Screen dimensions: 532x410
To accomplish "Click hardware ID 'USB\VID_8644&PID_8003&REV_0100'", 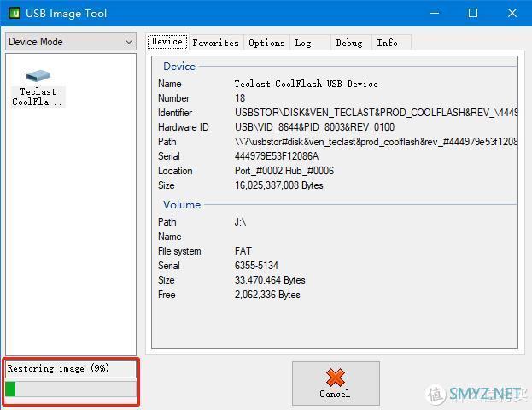I will coord(314,127).
